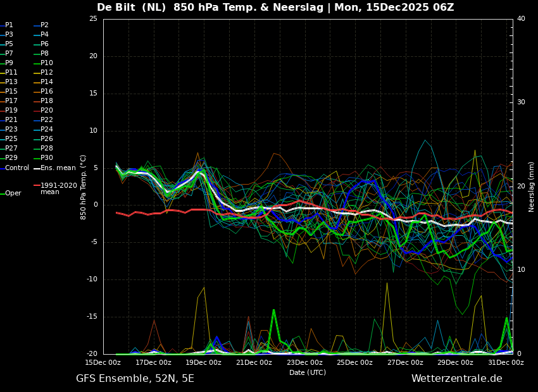Click the Wetterzentrale.de credit text

coord(457,379)
